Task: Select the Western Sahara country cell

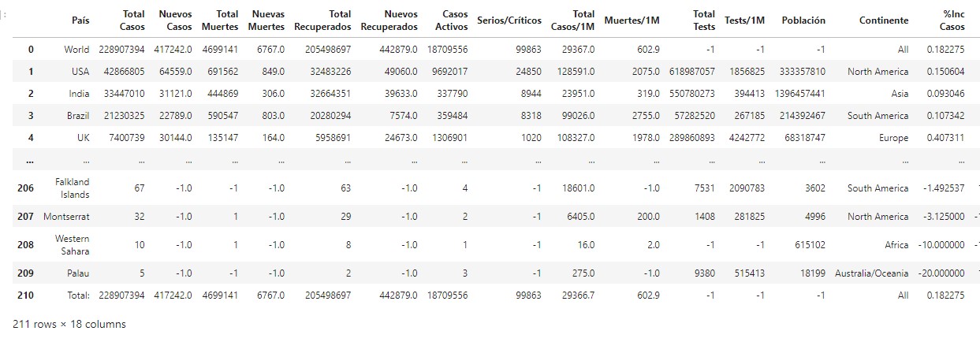Action: point(72,245)
